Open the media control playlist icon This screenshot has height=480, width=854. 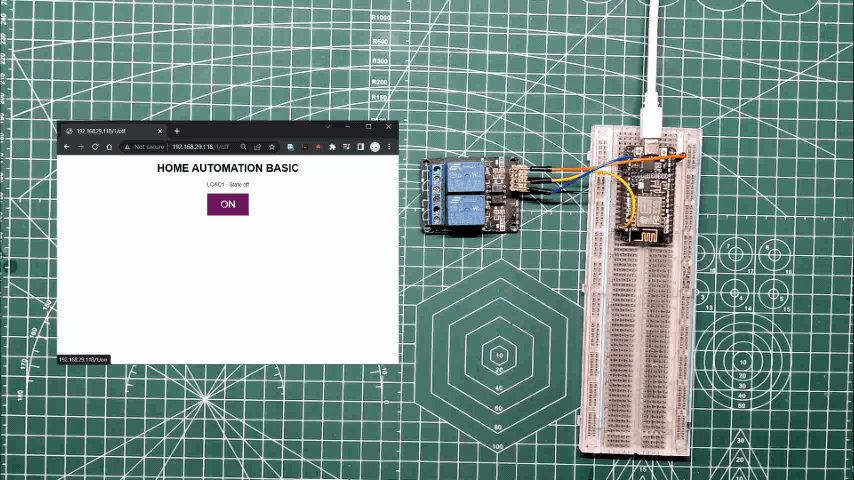(346, 147)
